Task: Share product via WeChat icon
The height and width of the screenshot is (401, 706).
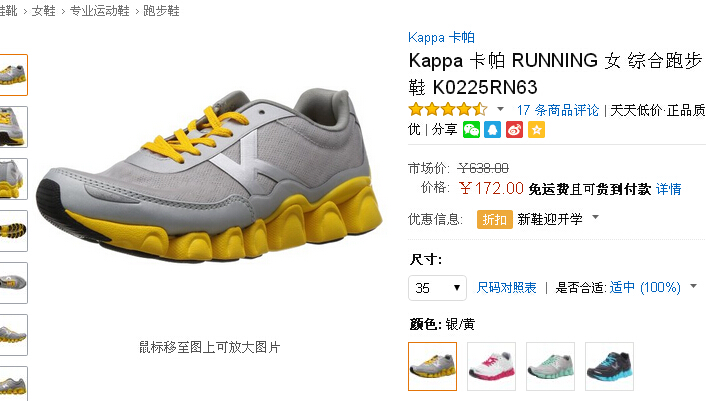Action: [x=471, y=130]
